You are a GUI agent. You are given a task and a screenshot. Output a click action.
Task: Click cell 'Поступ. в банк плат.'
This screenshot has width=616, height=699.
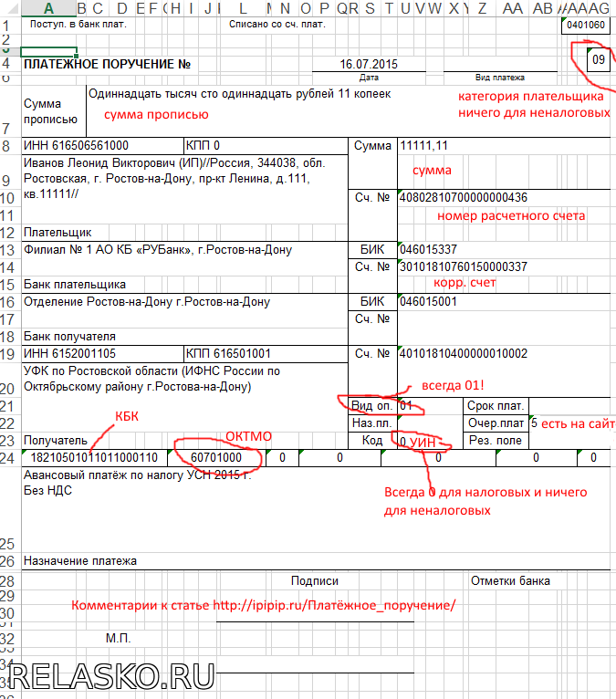(x=78, y=24)
